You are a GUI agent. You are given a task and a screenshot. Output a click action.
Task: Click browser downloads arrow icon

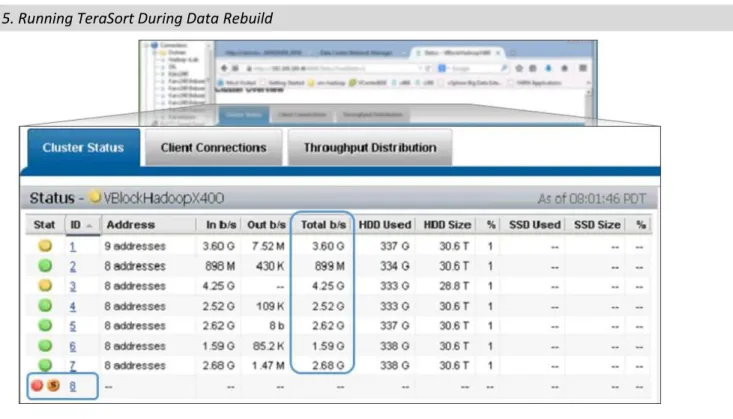(x=548, y=68)
